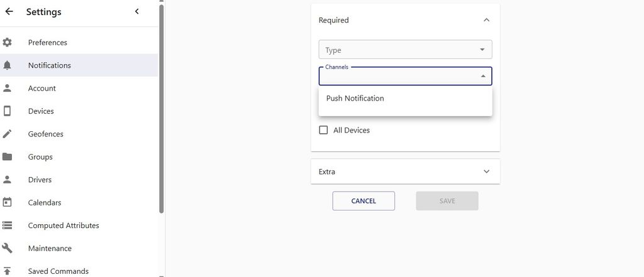Click the Computed Attributes storage icon
644x277 pixels.
click(8, 225)
